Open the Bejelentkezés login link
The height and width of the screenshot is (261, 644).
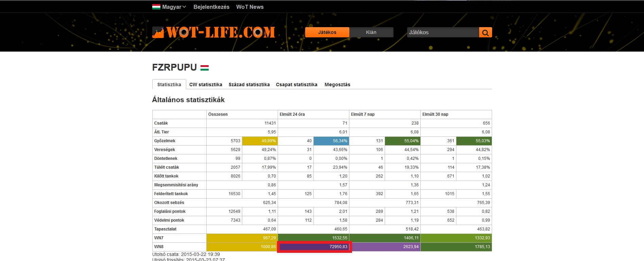tap(211, 7)
